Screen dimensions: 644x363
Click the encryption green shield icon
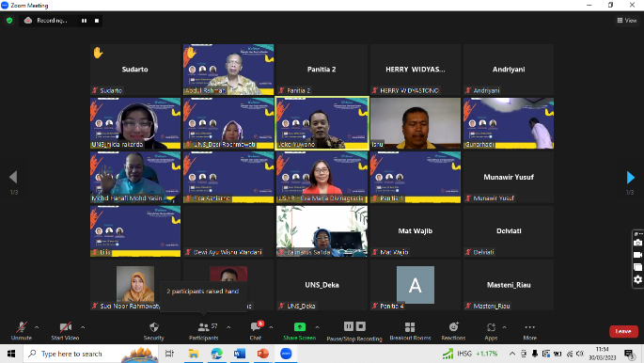(x=9, y=20)
